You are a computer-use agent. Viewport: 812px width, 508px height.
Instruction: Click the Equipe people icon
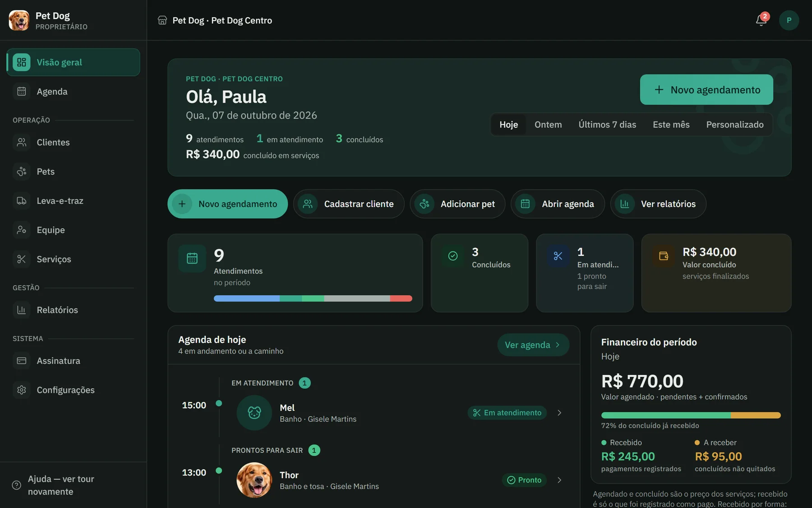pyautogui.click(x=21, y=230)
